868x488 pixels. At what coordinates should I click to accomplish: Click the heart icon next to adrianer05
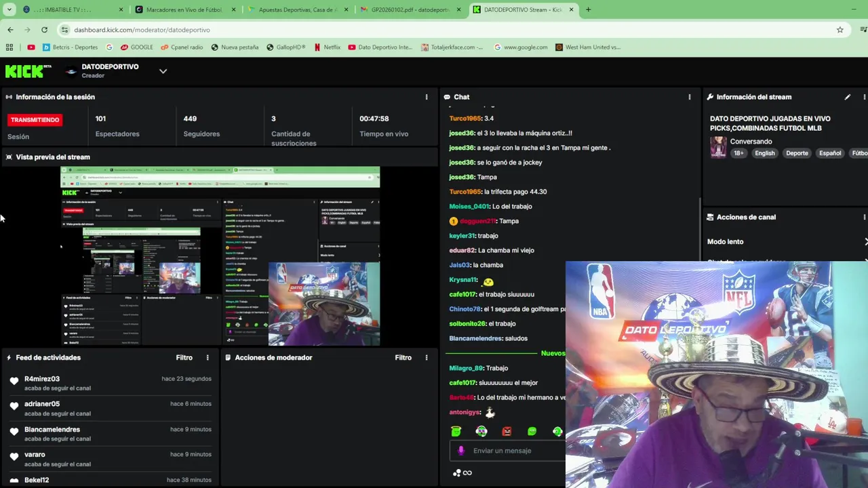pos(14,406)
